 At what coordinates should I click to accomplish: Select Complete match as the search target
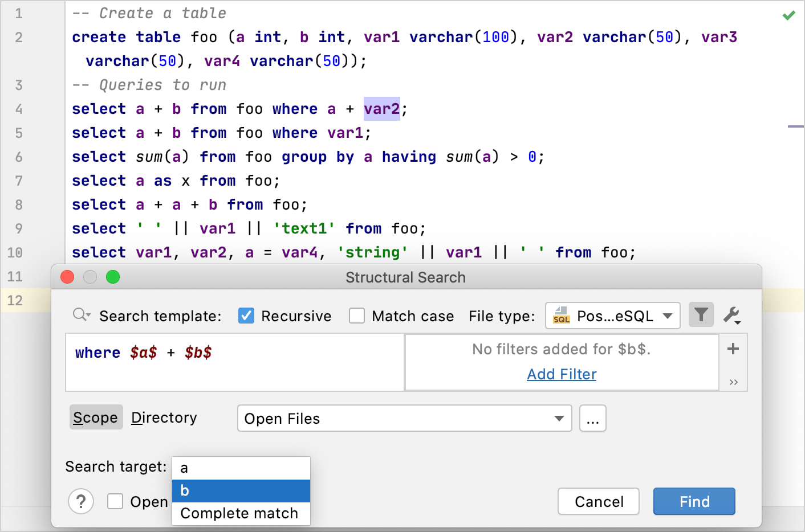point(239,513)
